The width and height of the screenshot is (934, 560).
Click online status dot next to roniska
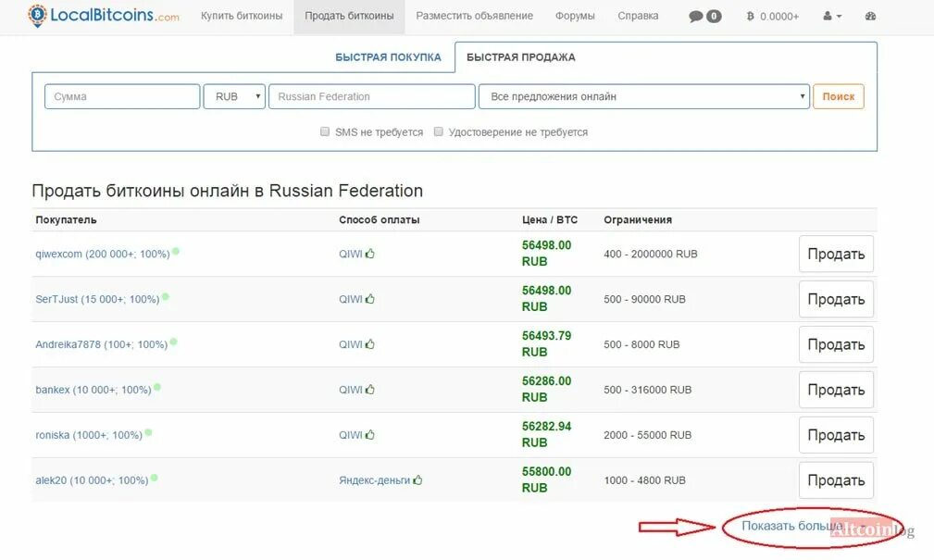click(x=148, y=432)
